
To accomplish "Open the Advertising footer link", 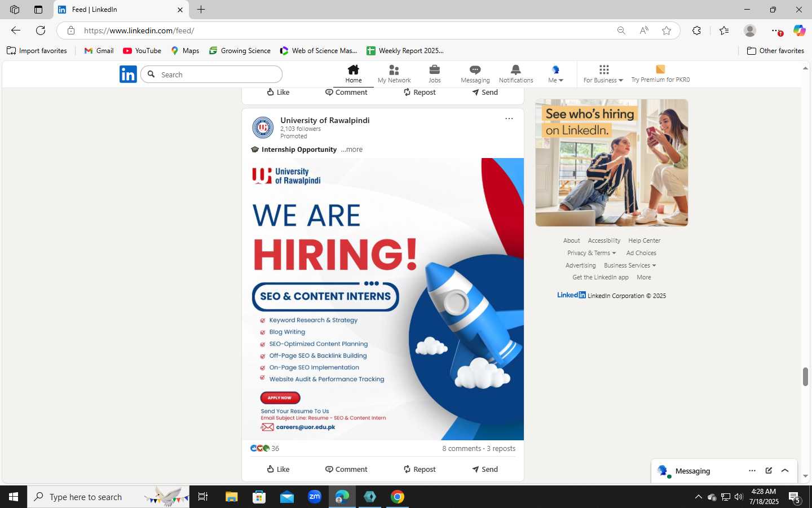I will (x=581, y=265).
